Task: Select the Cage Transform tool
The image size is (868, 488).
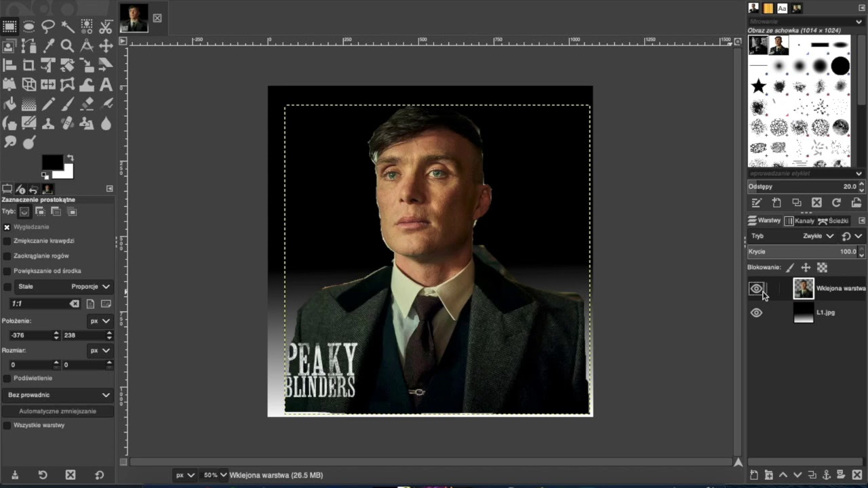Action: pos(67,85)
